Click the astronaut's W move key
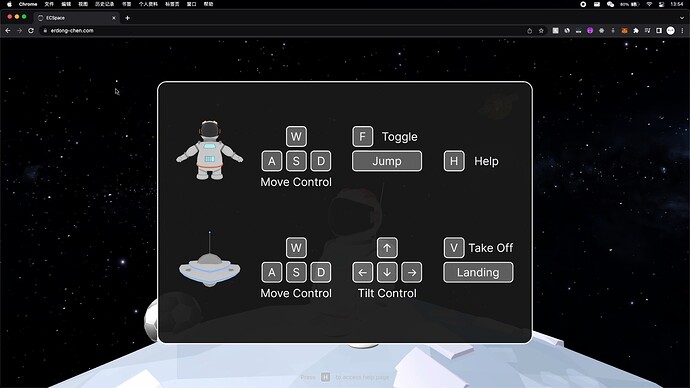This screenshot has width=690, height=388. tap(296, 136)
